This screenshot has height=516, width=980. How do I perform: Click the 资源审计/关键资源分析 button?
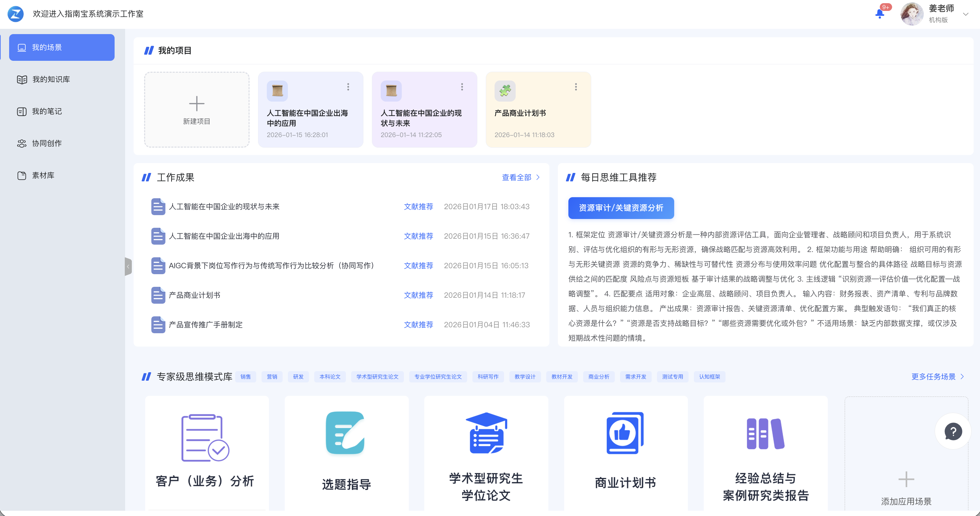[x=621, y=208]
